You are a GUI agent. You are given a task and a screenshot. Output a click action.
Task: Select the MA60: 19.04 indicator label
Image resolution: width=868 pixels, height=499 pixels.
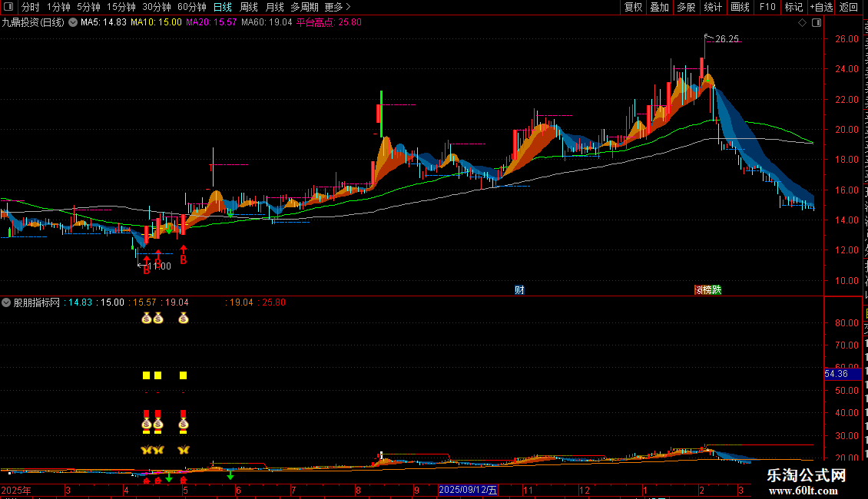(267, 23)
